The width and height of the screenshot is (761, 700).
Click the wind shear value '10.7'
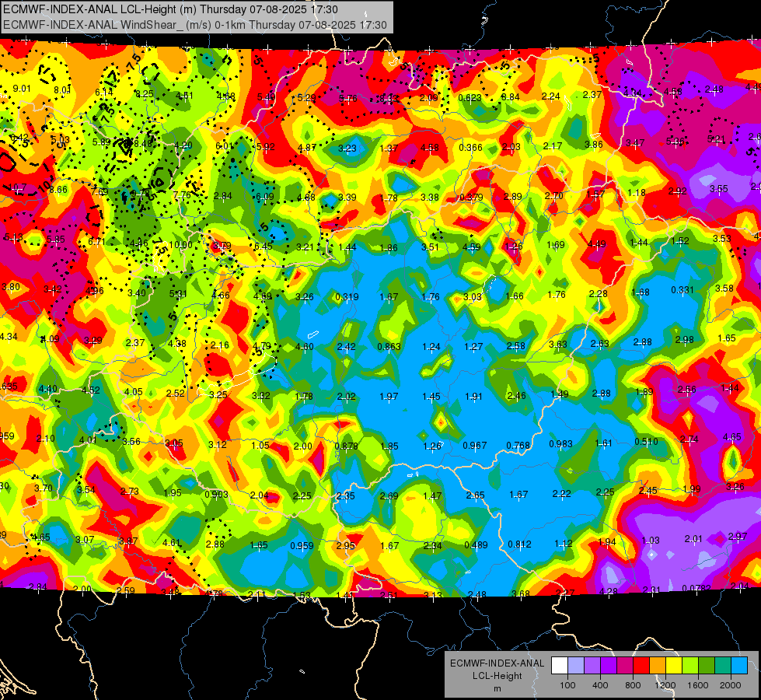point(17,187)
